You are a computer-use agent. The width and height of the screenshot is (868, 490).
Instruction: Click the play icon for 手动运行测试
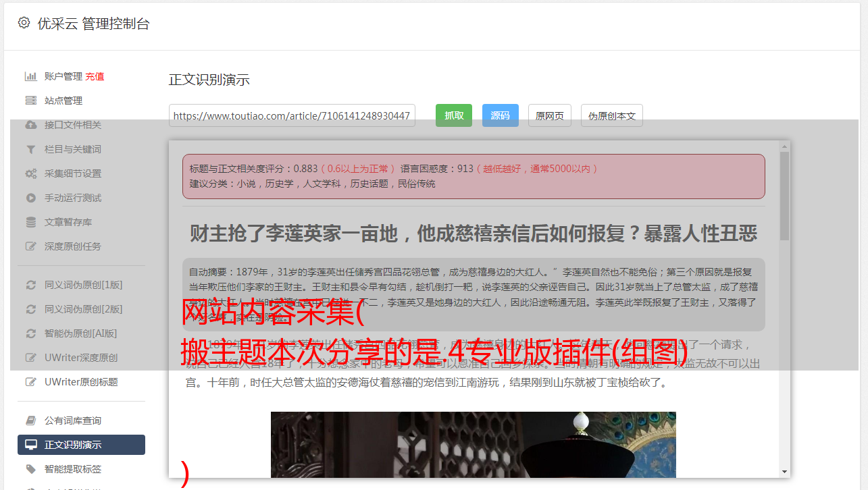click(31, 198)
